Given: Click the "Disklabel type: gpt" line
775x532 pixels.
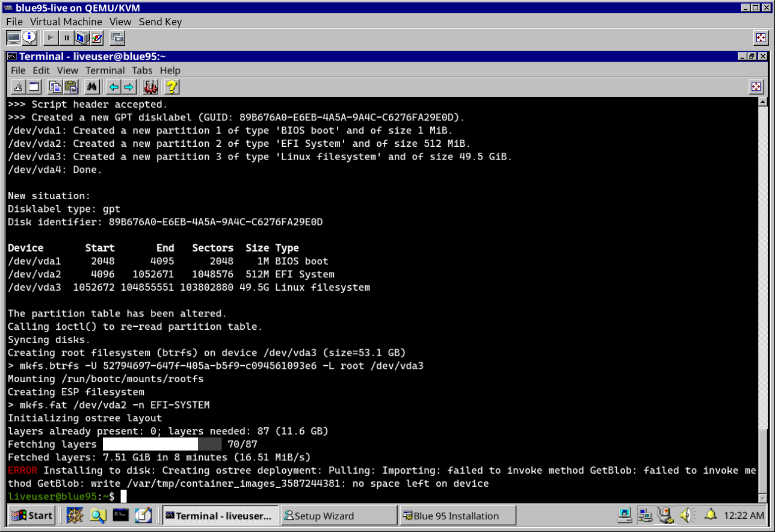Looking at the screenshot, I should (64, 209).
